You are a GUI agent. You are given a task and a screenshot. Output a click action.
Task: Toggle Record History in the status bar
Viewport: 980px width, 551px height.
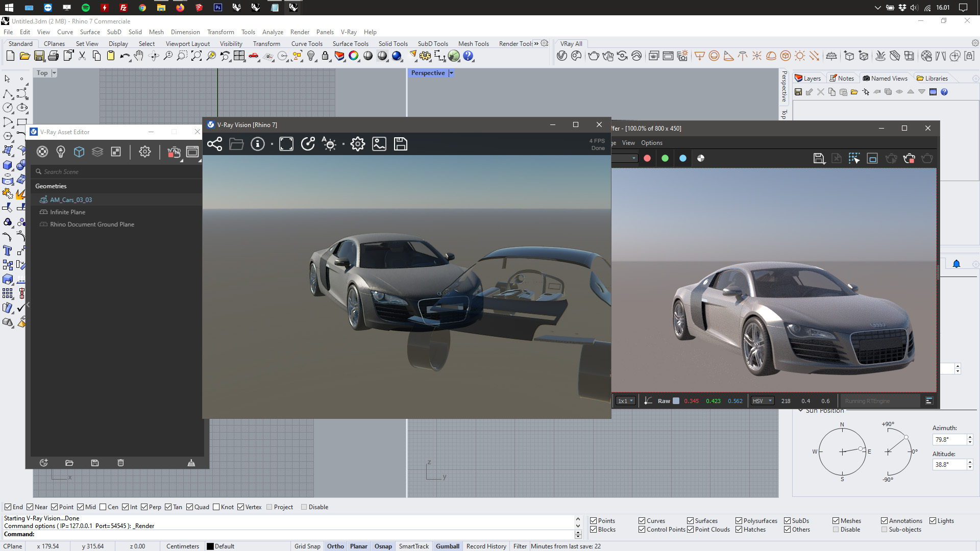486,546
